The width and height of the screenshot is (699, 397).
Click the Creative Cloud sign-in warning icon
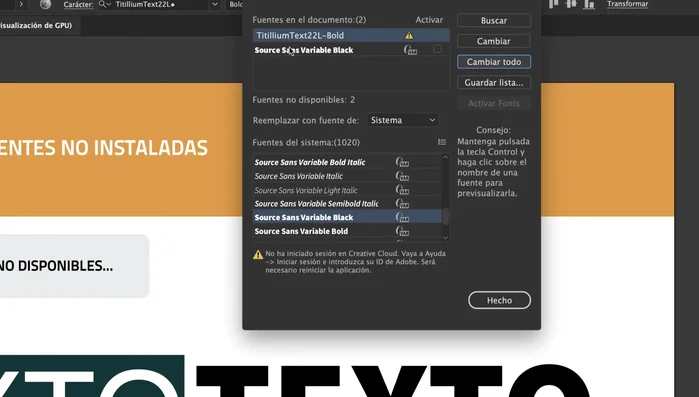[258, 254]
